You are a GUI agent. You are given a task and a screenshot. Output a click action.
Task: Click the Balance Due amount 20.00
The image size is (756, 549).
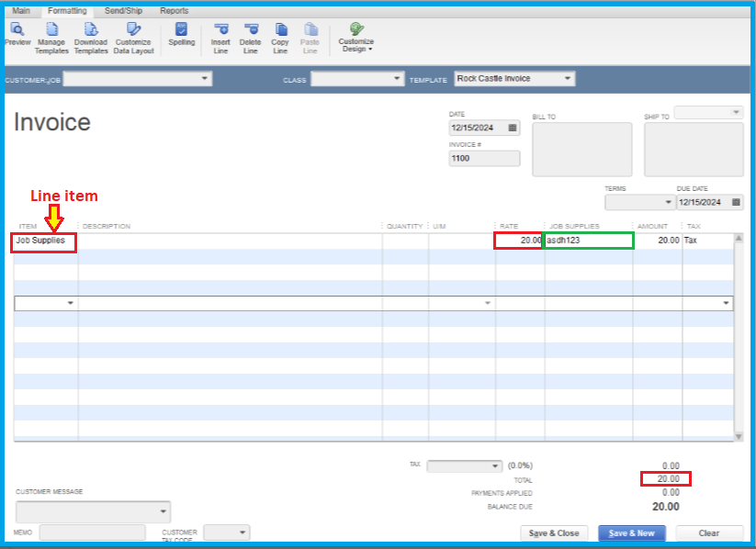click(x=665, y=507)
